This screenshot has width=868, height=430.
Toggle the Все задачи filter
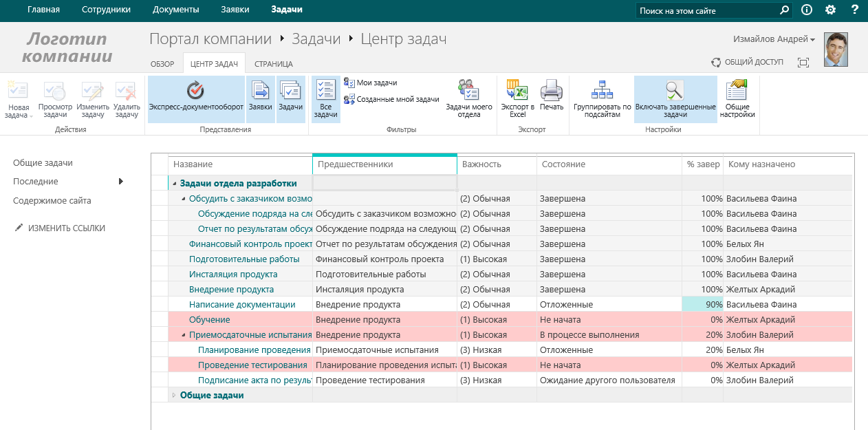pos(325,98)
